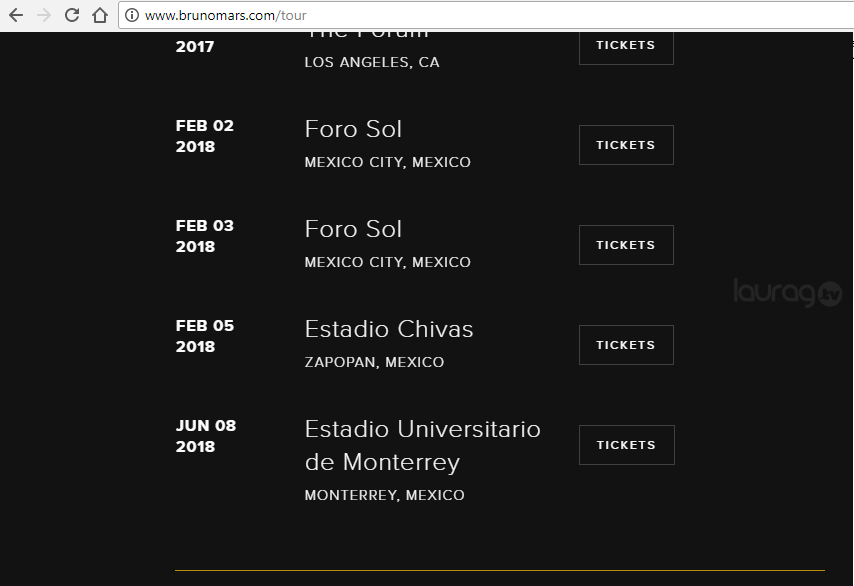The width and height of the screenshot is (854, 586).
Task: Select the Estadio Chivas venue name
Action: (389, 329)
